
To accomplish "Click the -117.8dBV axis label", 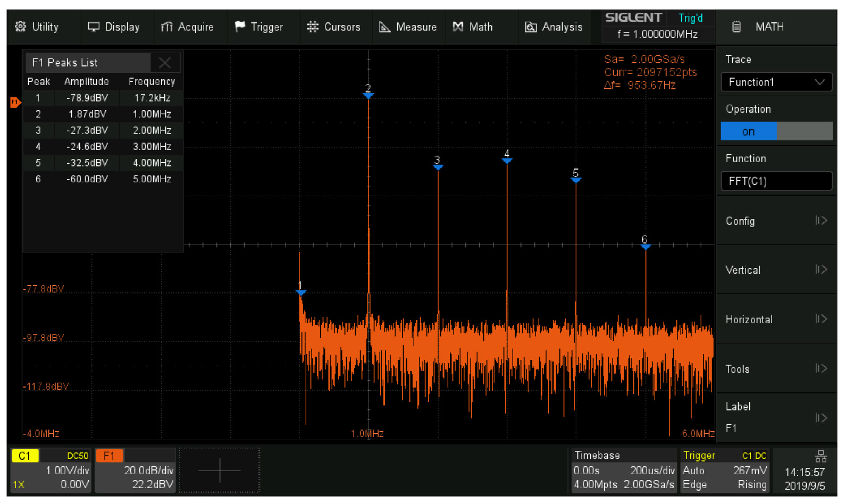I will coord(46,387).
